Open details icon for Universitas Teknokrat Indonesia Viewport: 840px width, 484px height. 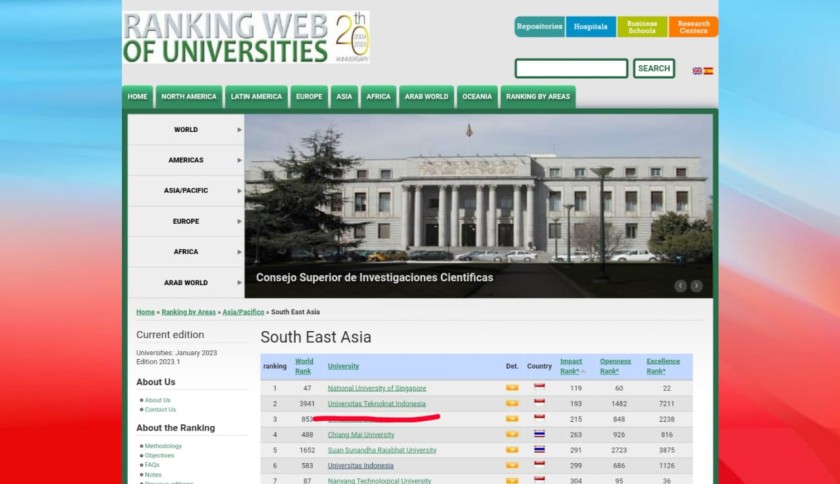[512, 403]
